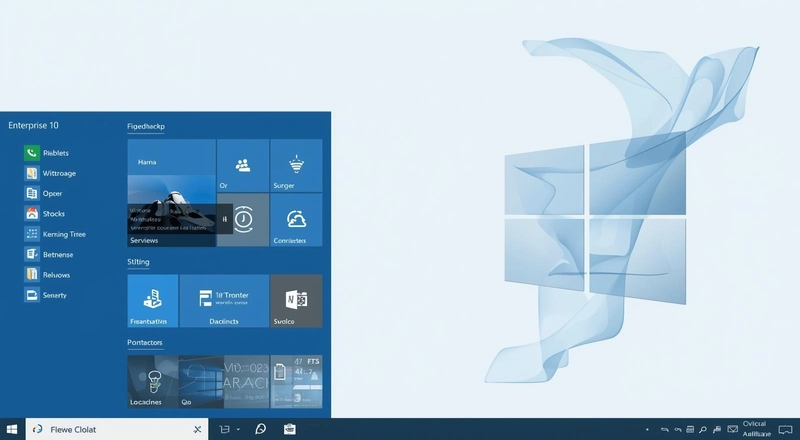
Task: Click the keyboard icon in system tray
Action: point(690,430)
